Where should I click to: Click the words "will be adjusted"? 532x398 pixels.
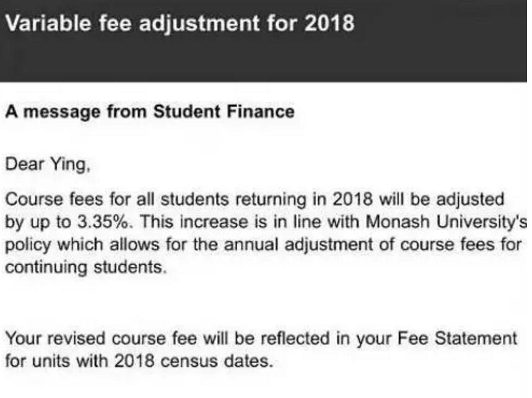(x=442, y=199)
